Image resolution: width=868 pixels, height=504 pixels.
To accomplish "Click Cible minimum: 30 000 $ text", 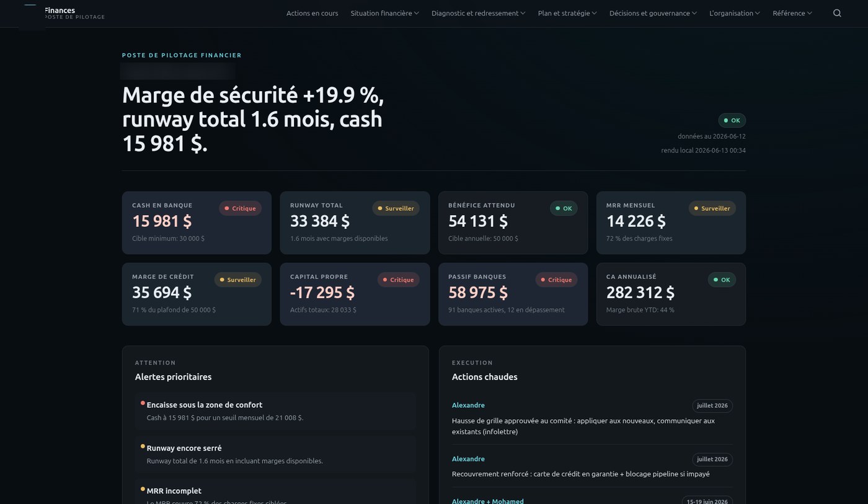I will tap(168, 239).
